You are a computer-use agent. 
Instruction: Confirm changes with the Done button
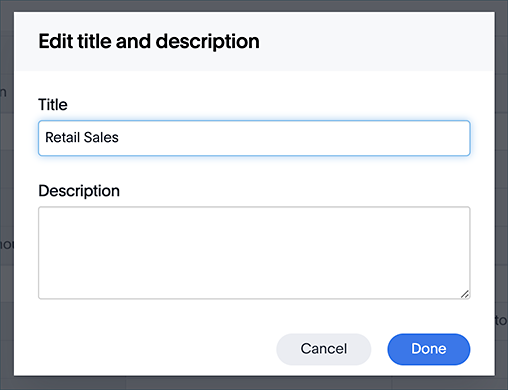(429, 349)
